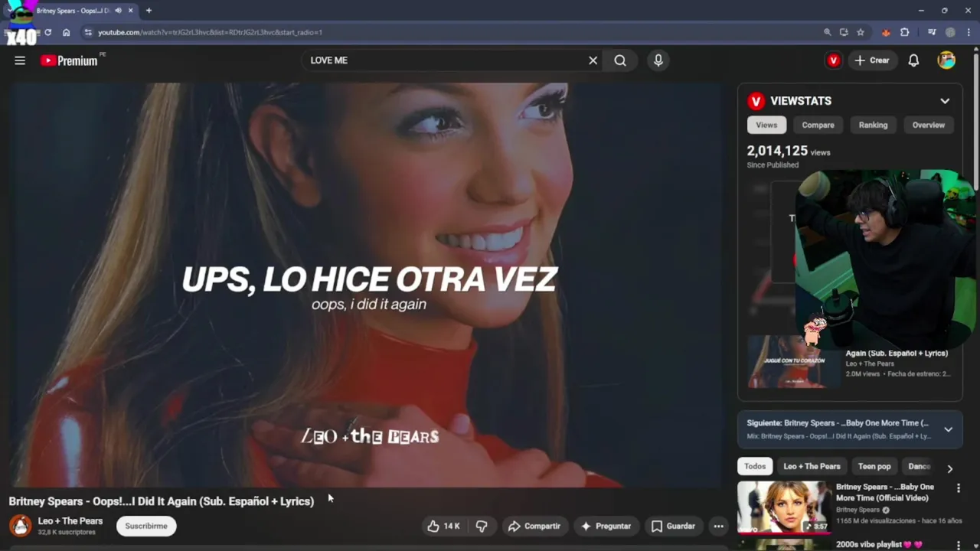Show more filter chips with right arrow

[x=949, y=468]
